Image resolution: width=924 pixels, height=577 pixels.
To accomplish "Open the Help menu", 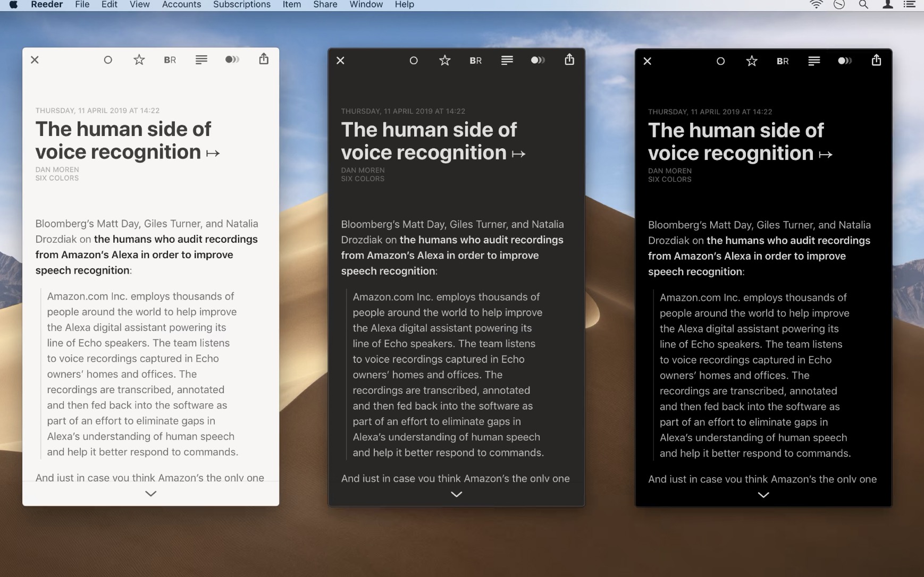I will (405, 5).
